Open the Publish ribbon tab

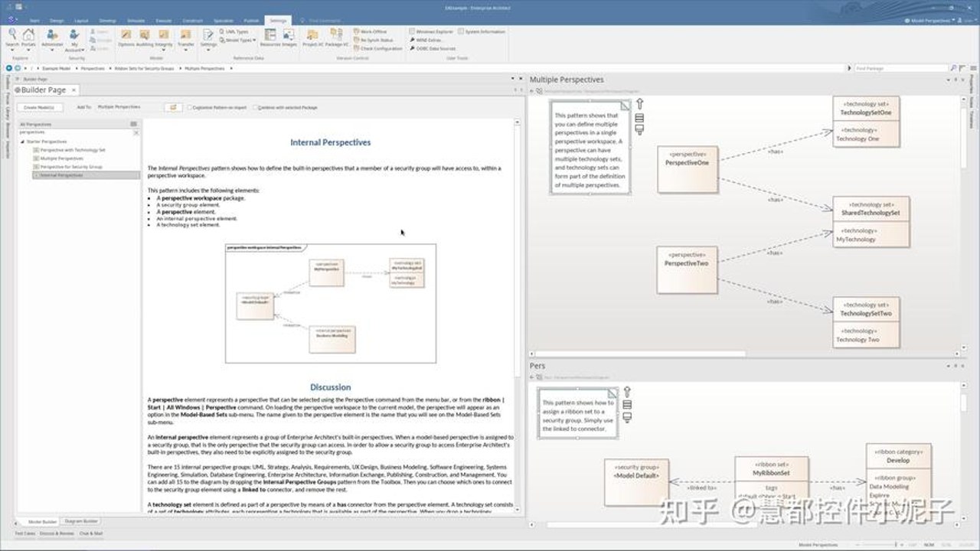(x=251, y=21)
